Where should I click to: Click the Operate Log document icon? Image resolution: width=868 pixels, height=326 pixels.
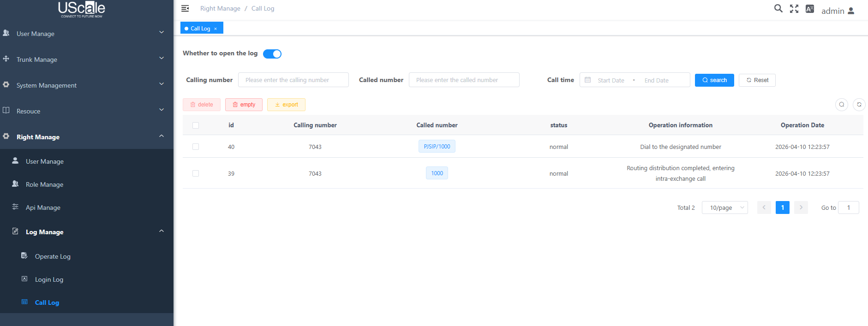click(24, 255)
